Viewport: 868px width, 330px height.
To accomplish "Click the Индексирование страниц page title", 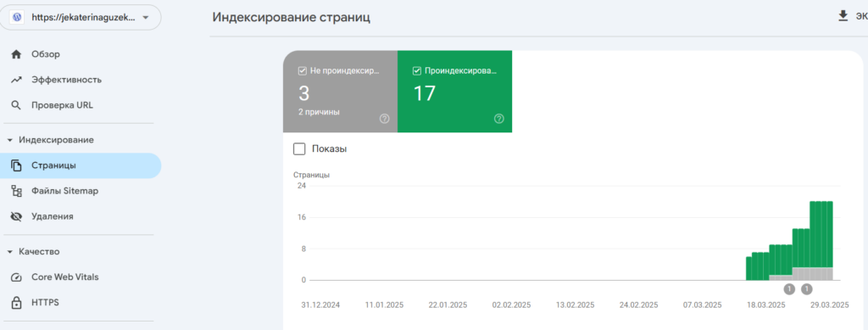I will 292,17.
